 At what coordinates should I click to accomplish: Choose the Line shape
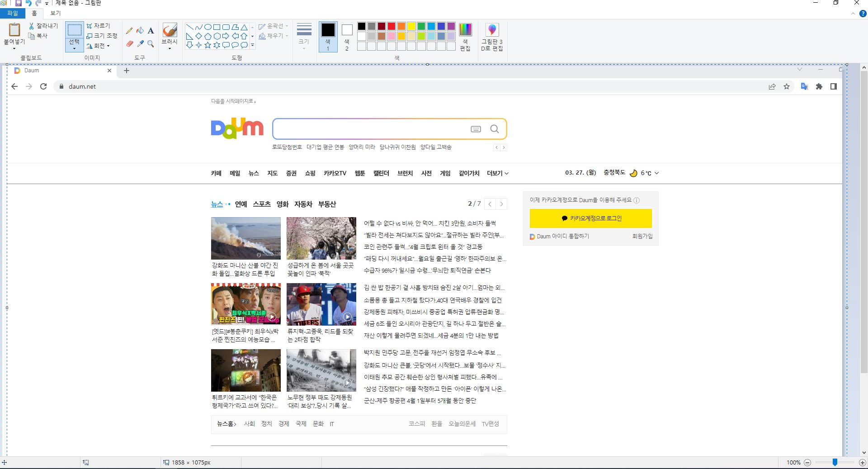click(x=189, y=27)
